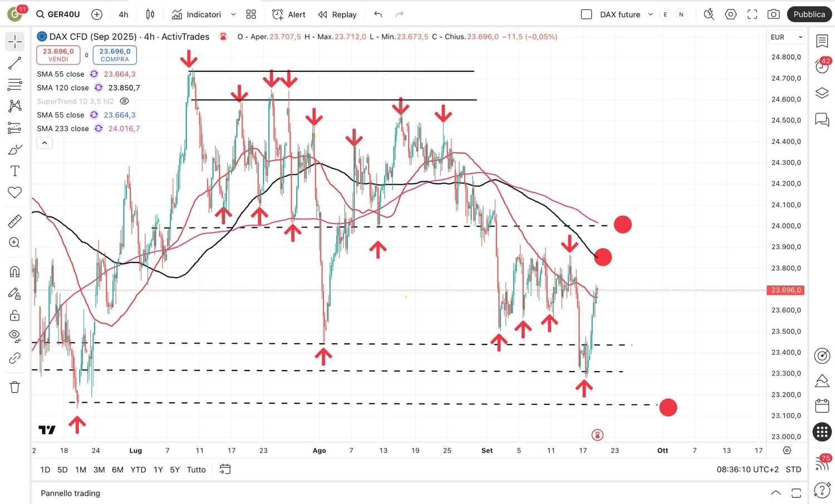Viewport: 835px width, 504px height.
Task: Collapse the indicator legend chevron
Action: (45, 143)
